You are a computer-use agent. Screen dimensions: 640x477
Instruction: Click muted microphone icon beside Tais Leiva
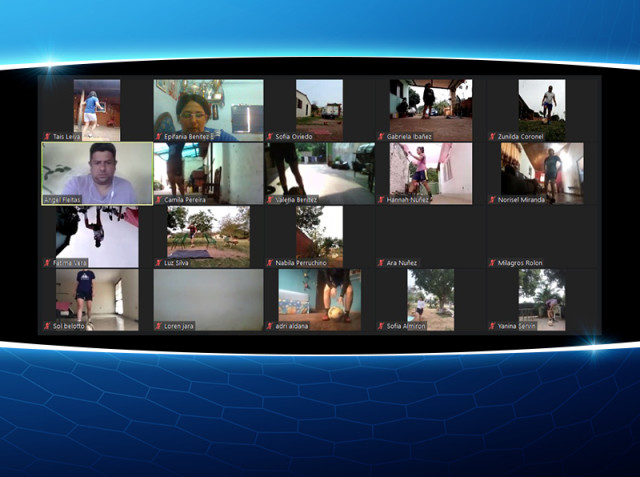tap(47, 137)
